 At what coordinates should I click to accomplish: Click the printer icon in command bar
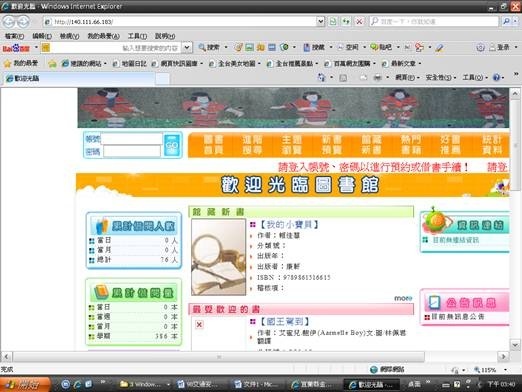point(377,78)
